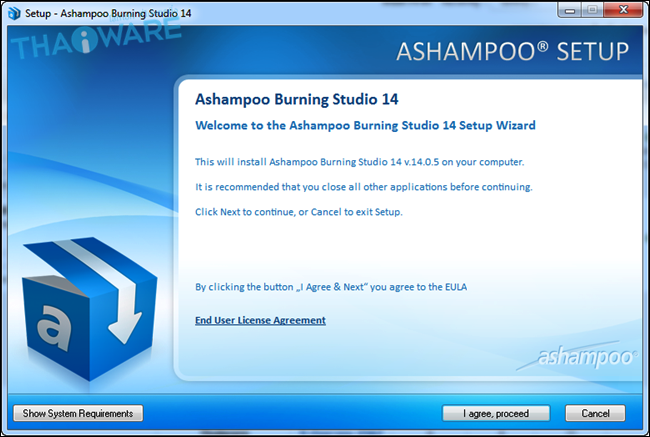Click the "Welcome to the Ashampoo Burning Studio 14 Setup Wizard" text
Viewport: 650px width, 437px height.
(365, 125)
